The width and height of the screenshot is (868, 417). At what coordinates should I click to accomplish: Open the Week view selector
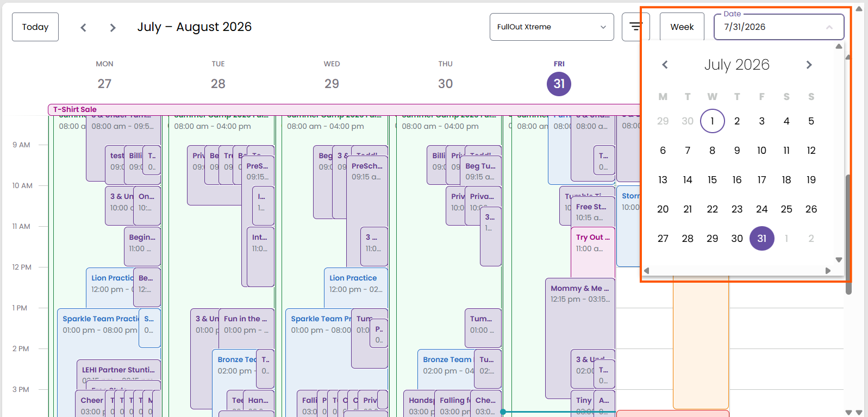[x=682, y=27]
